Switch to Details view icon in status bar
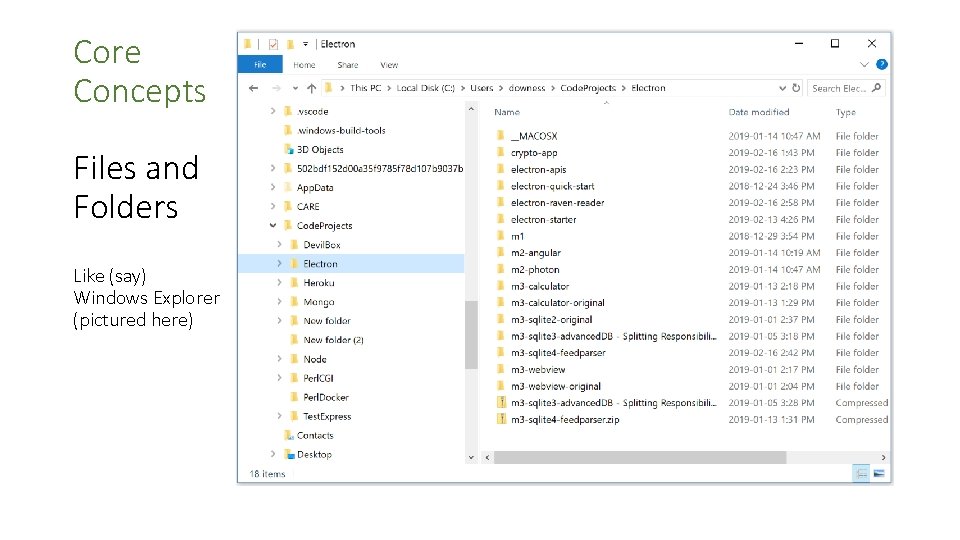 pos(861,473)
